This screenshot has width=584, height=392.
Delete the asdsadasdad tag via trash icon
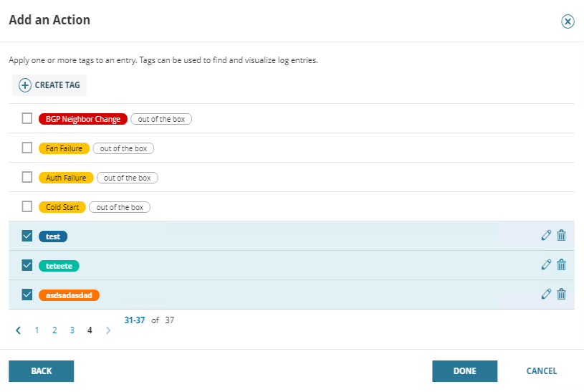point(562,294)
